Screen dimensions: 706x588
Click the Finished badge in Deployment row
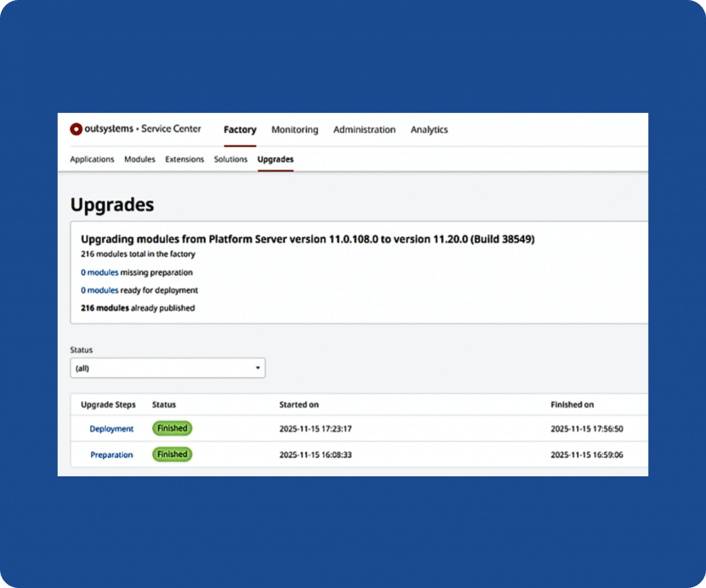point(172,428)
